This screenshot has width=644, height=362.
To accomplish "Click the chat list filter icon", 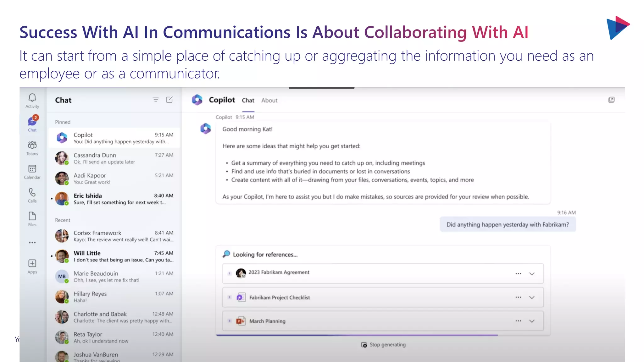I will pos(156,100).
